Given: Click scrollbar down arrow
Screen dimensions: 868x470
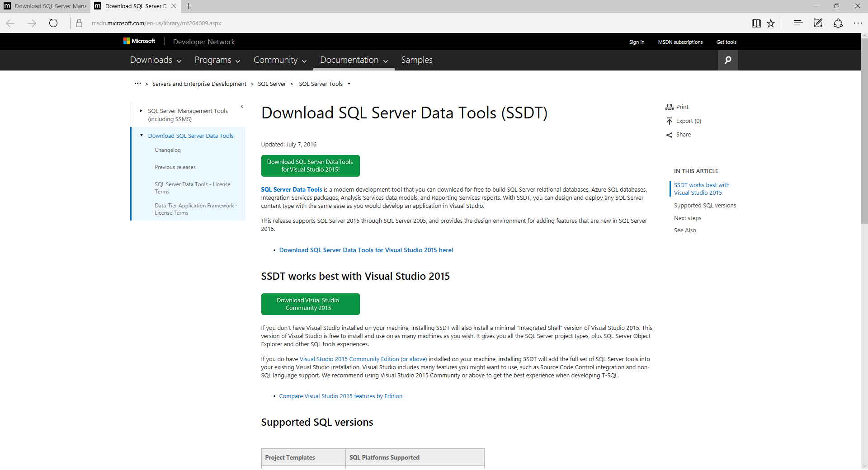Looking at the screenshot, I should tap(864, 466).
